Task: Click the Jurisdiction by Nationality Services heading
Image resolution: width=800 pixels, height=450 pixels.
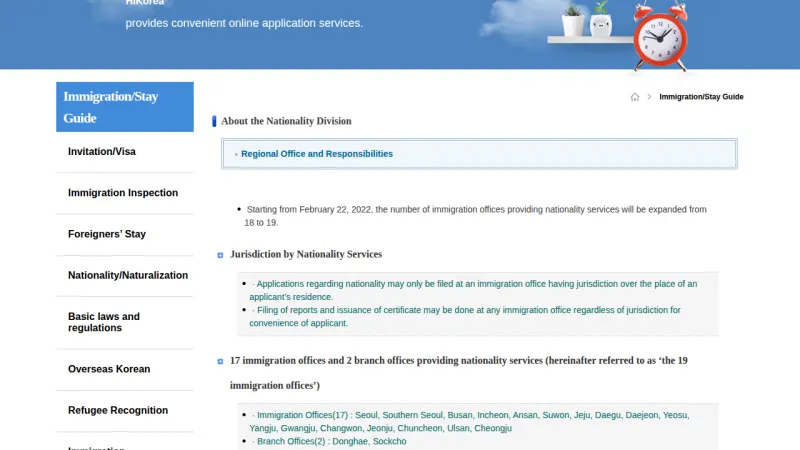Action: click(x=306, y=254)
